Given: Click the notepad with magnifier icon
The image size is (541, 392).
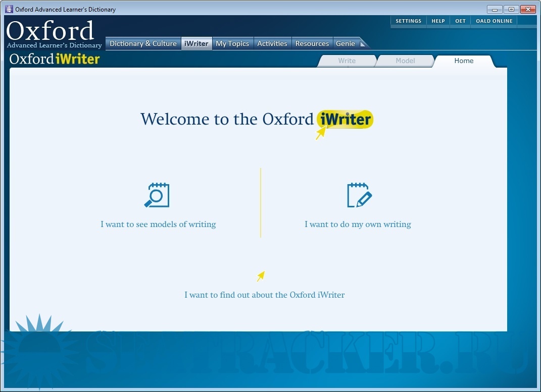Looking at the screenshot, I should [157, 195].
